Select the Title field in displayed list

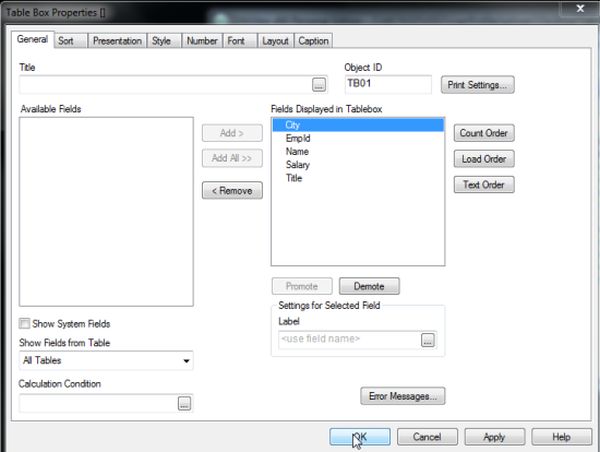(358, 178)
